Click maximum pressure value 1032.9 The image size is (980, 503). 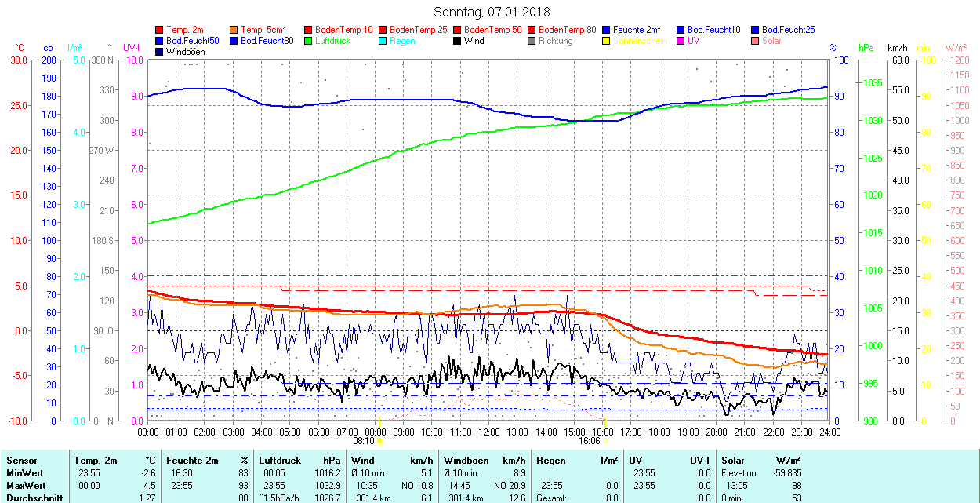(328, 486)
